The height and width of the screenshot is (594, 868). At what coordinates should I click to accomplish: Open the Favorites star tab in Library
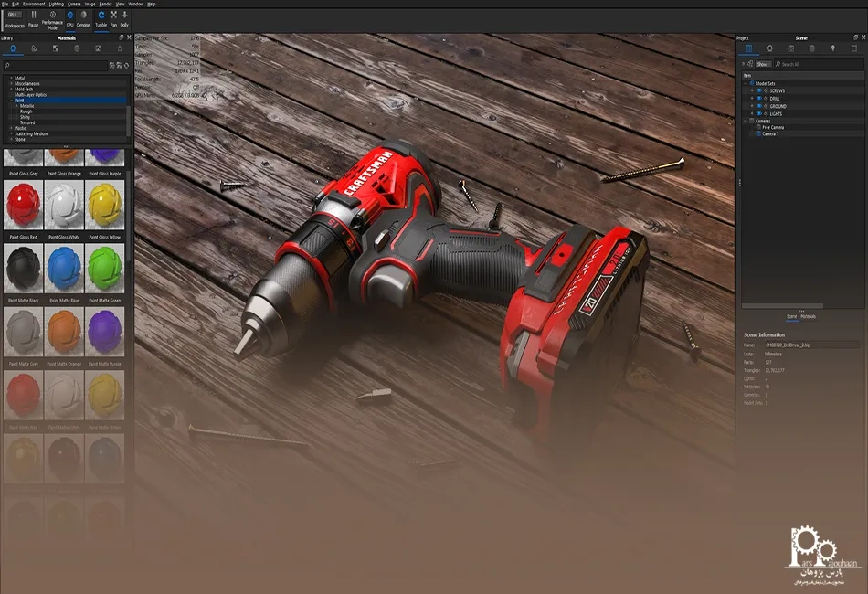[x=120, y=48]
